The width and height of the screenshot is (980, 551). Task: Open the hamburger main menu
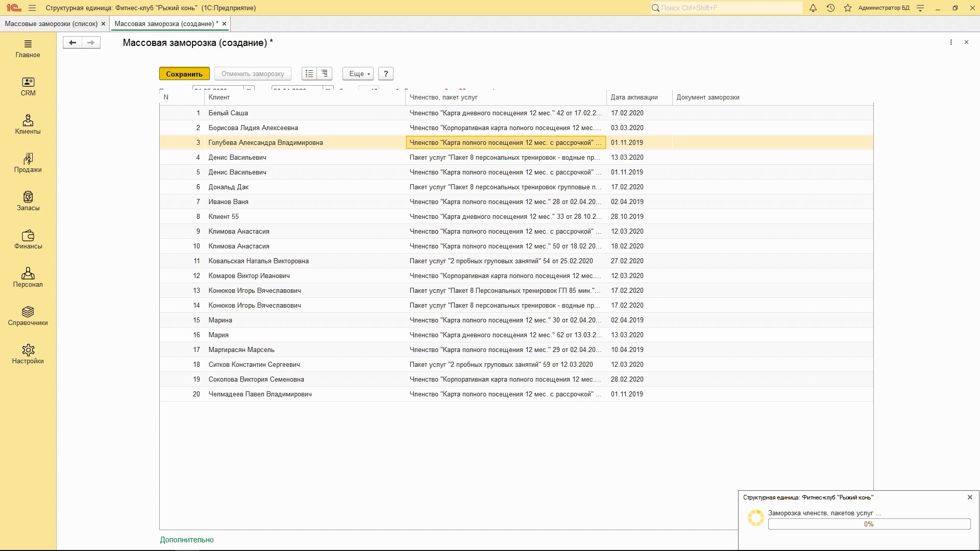click(x=32, y=8)
